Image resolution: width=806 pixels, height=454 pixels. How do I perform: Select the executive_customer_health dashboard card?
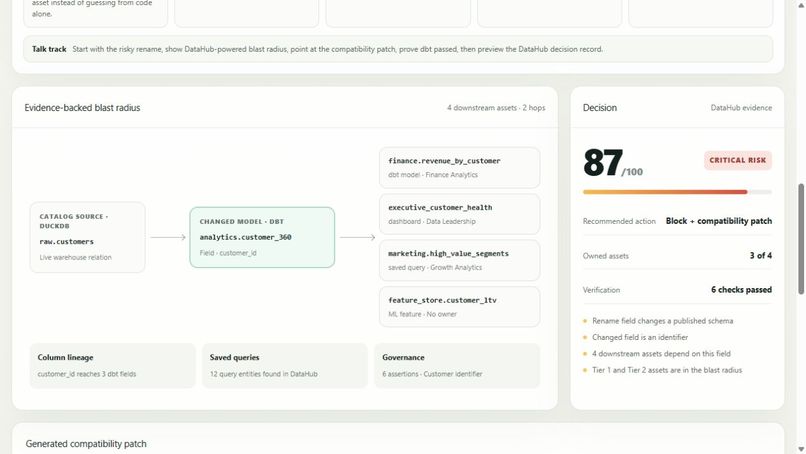(x=460, y=214)
